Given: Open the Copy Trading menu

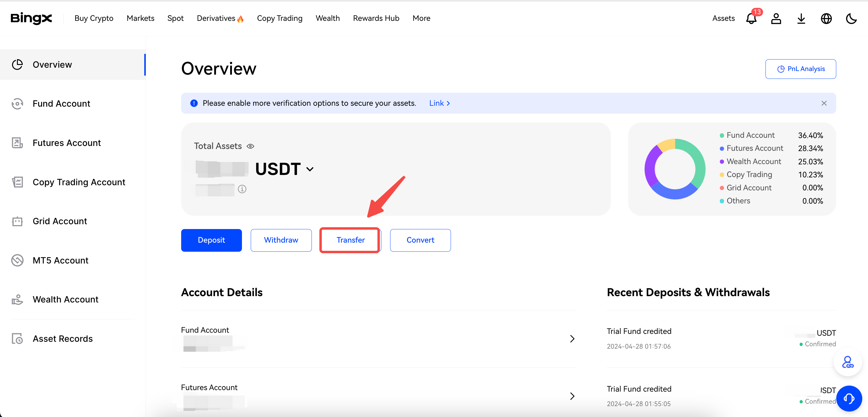Looking at the screenshot, I should coord(280,18).
